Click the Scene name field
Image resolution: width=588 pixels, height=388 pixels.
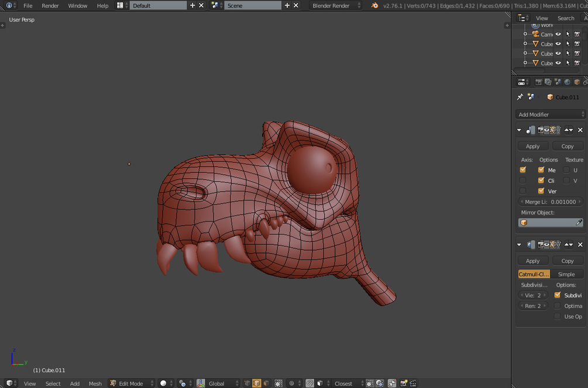[x=252, y=5]
